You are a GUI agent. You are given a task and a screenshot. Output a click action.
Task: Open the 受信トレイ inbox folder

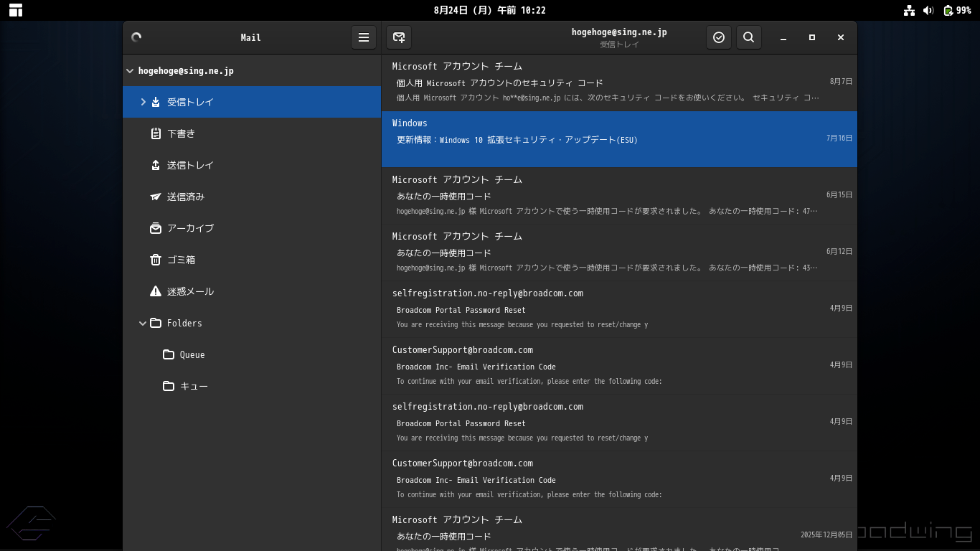tap(252, 102)
